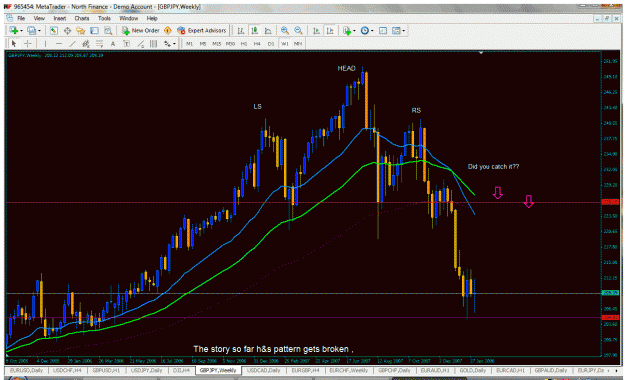625x380 pixels.
Task: Select the crosshair tool
Action: tap(28, 43)
